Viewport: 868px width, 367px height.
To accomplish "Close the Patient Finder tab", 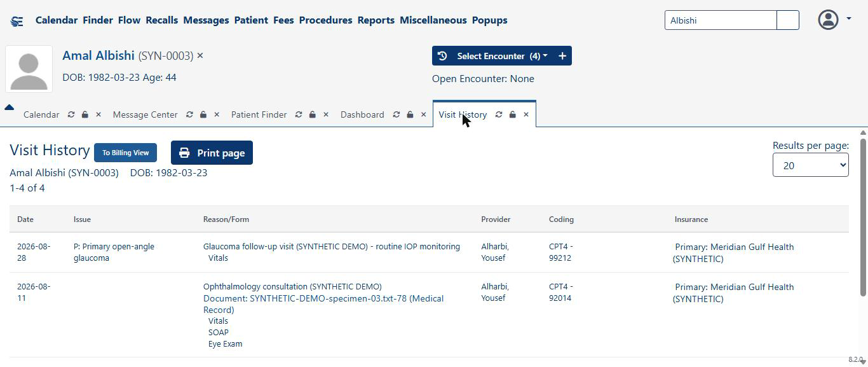I will 326,114.
